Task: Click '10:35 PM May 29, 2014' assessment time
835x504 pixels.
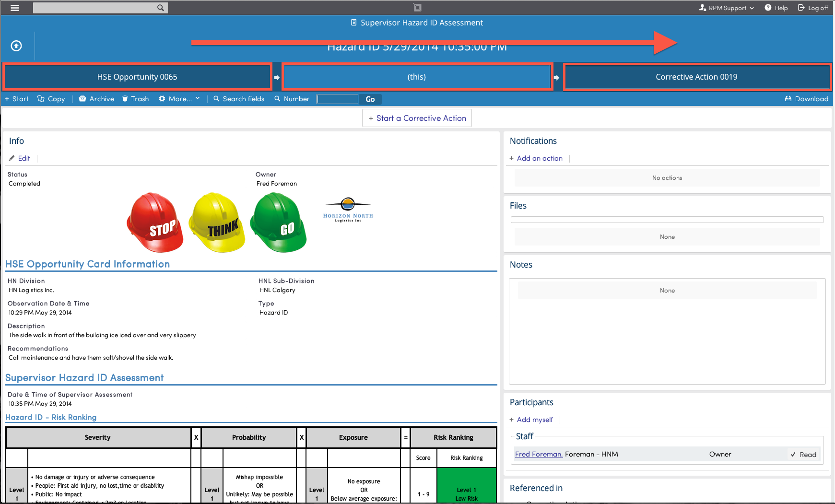Action: [40, 404]
